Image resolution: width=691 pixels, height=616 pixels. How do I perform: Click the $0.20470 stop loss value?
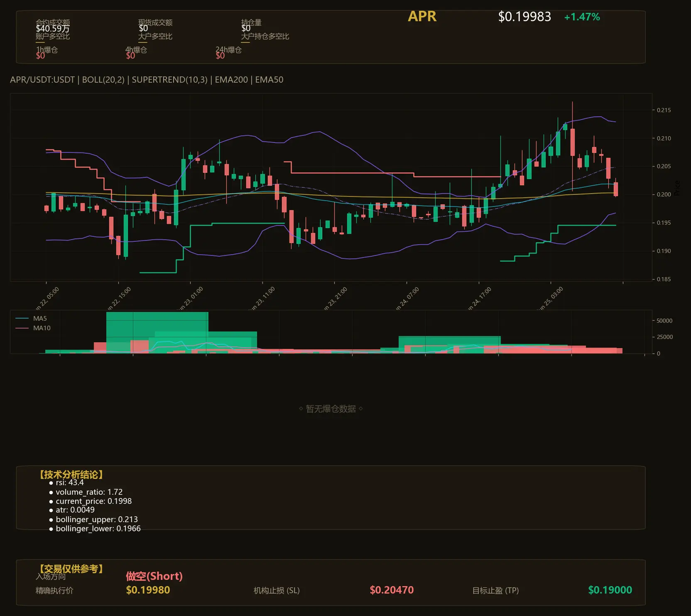pyautogui.click(x=392, y=590)
